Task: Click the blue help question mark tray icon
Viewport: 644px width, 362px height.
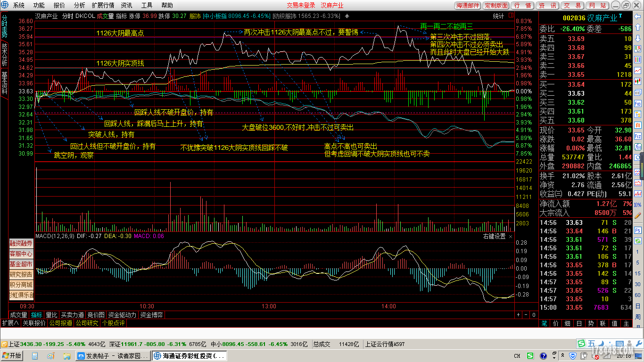Action: click(x=544, y=355)
